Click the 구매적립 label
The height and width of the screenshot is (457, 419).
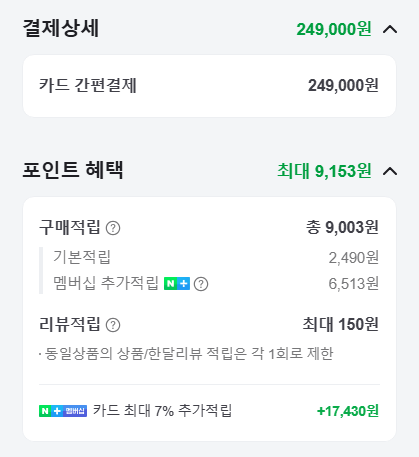[70, 227]
